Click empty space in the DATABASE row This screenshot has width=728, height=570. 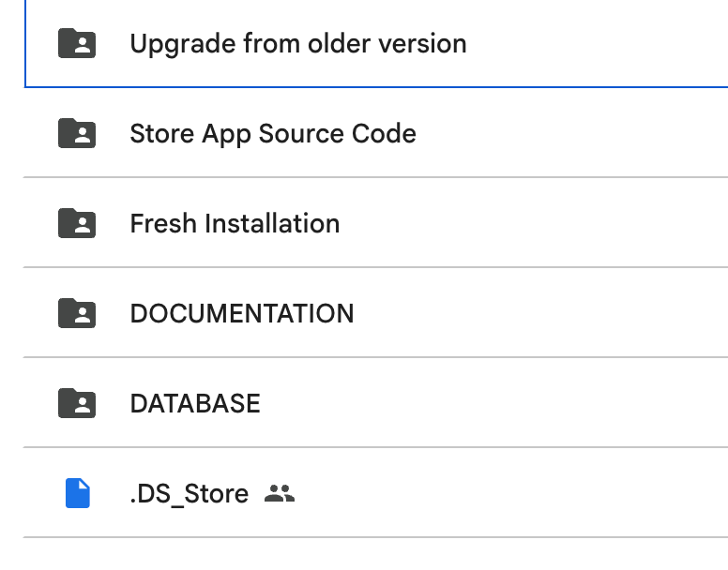[493, 402]
